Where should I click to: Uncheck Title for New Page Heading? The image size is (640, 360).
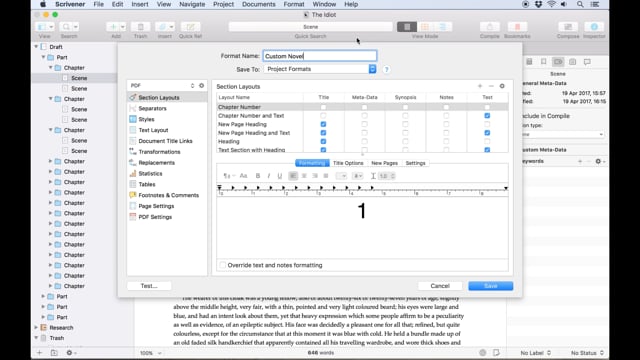tap(323, 124)
